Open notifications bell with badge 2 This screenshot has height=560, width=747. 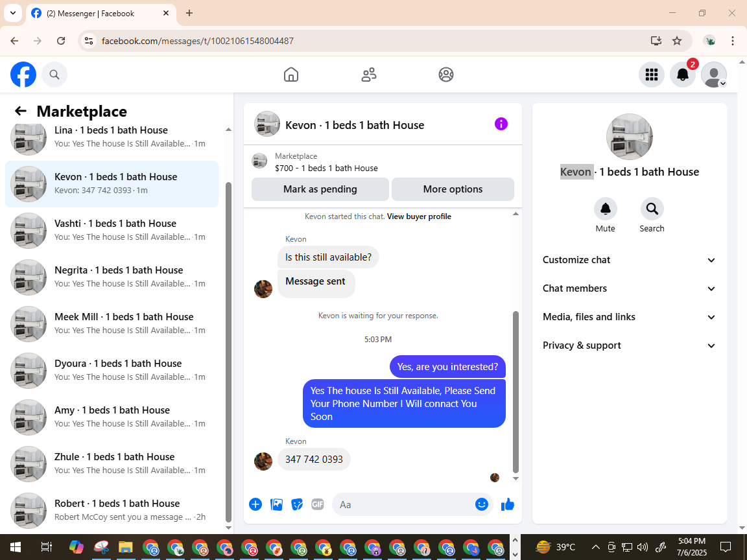click(683, 75)
